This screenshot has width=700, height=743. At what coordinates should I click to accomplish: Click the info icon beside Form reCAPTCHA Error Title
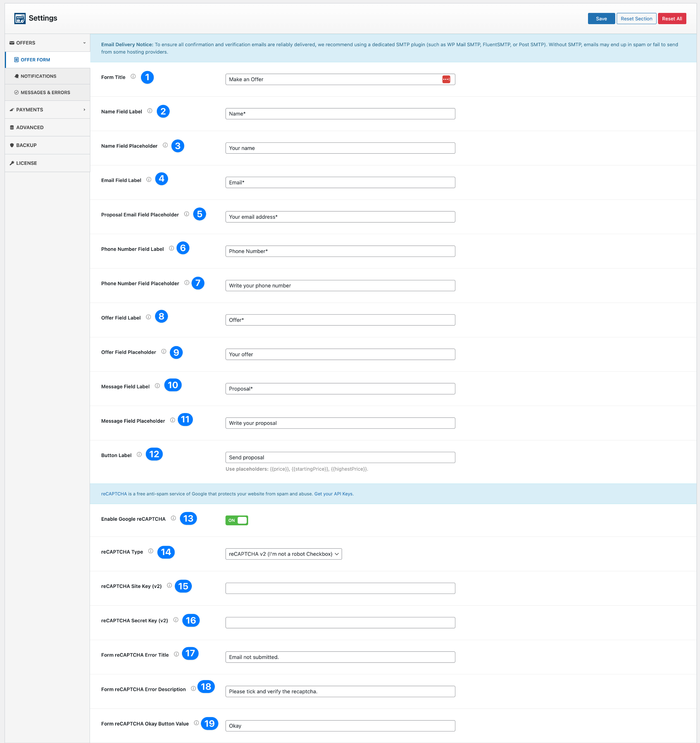coord(176,654)
